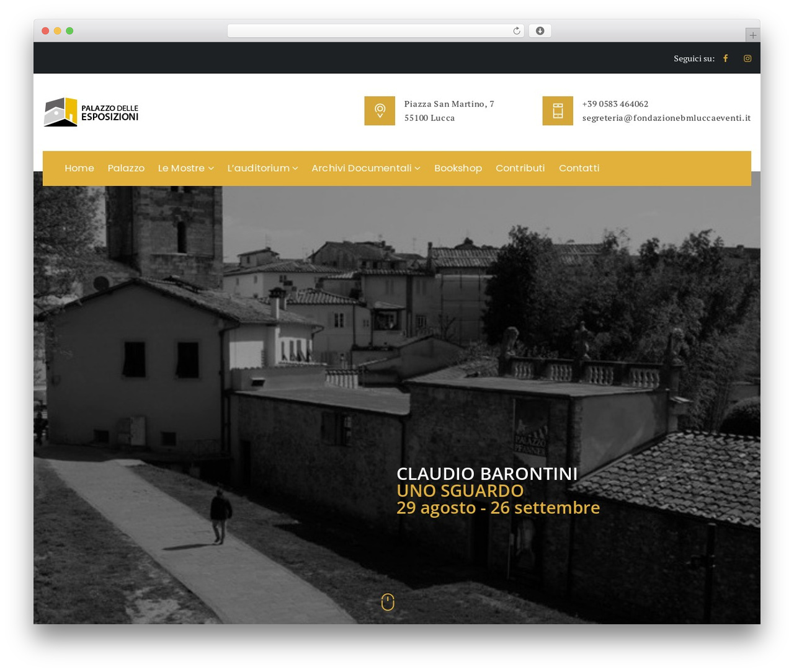Open the Instagram profile icon
Viewport: 794px width, 672px height.
(x=747, y=58)
